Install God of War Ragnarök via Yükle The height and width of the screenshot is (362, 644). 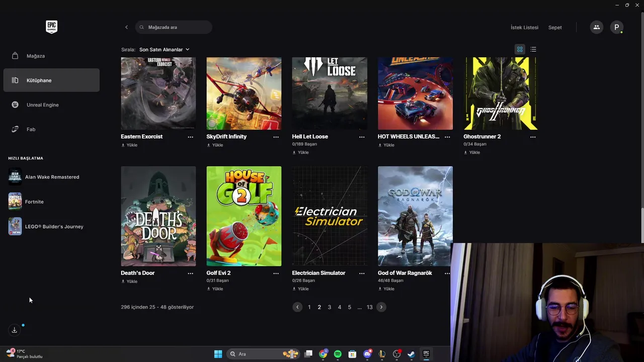point(386,289)
